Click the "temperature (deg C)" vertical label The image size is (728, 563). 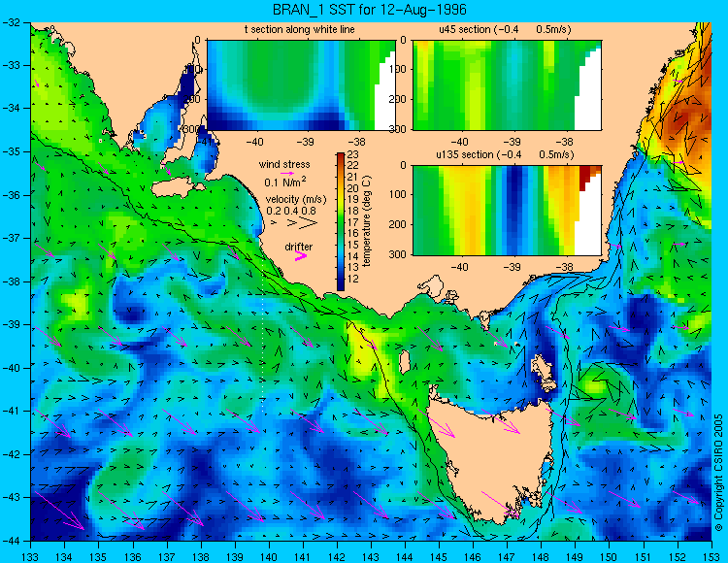(367, 221)
